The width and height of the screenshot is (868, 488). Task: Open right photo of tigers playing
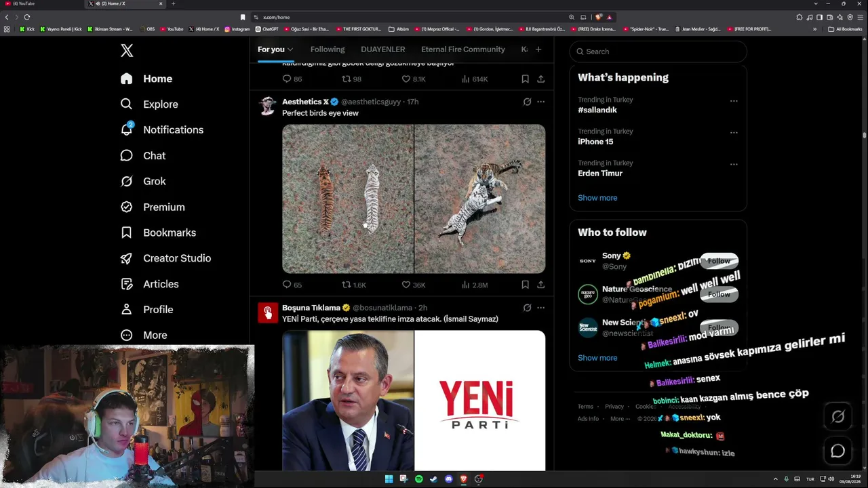[x=480, y=199]
